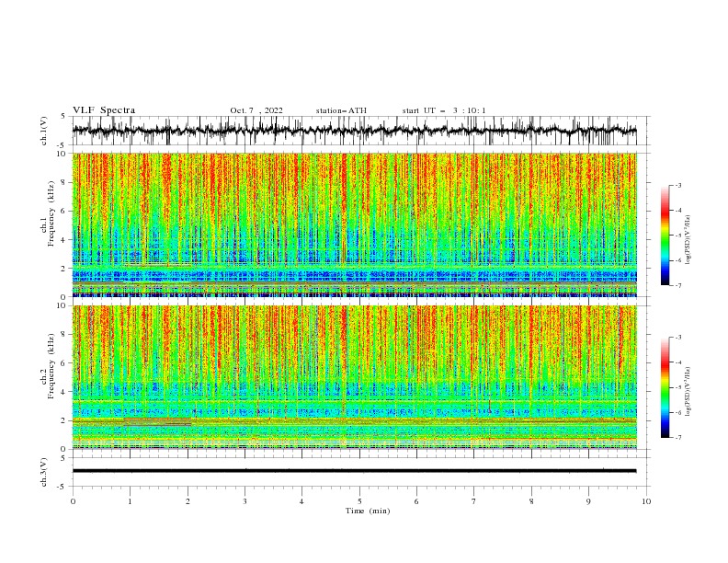Click the log(PSD) label beside the ch.1 colorbar
The height and width of the screenshot is (563, 728).
coord(688,240)
